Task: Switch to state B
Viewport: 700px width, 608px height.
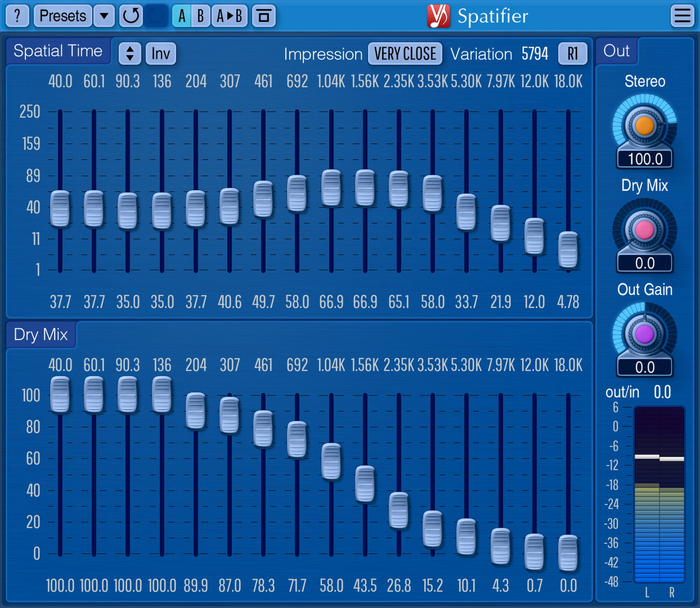Action: point(200,16)
